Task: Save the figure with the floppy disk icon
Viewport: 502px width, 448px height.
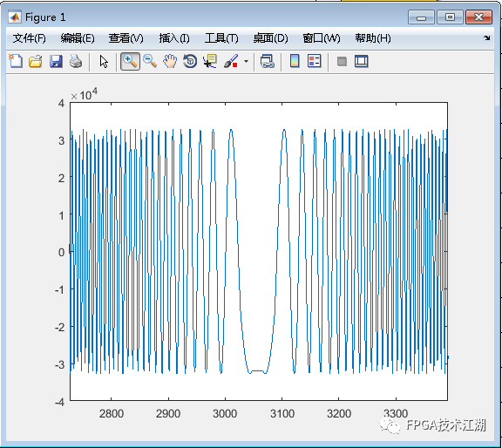Action: 56,61
